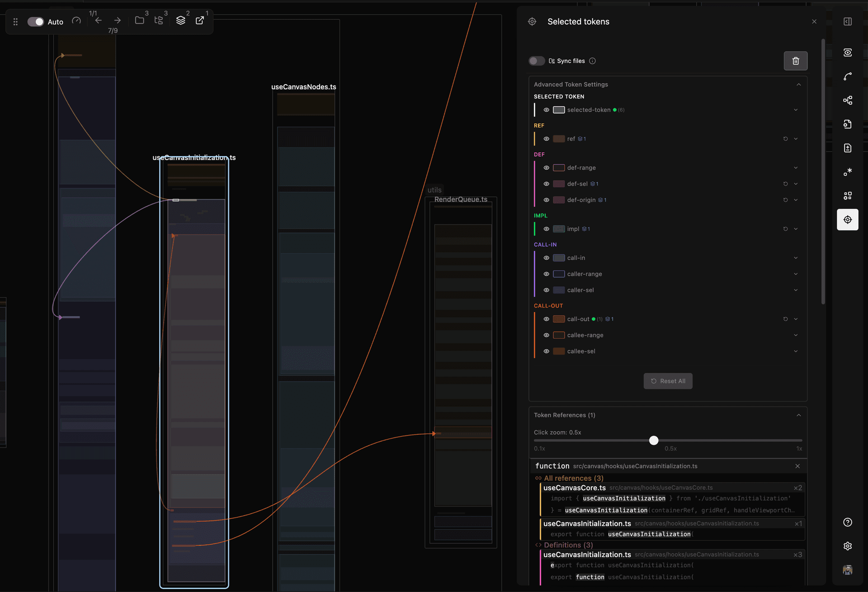Viewport: 868px width, 592px height.
Task: Click the folder tree icon in toolbar
Action: coord(158,21)
